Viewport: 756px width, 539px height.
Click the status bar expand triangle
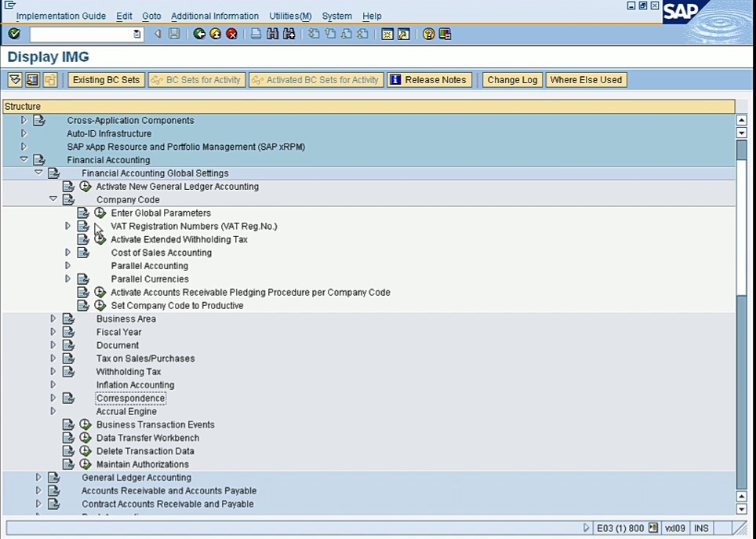pos(586,528)
